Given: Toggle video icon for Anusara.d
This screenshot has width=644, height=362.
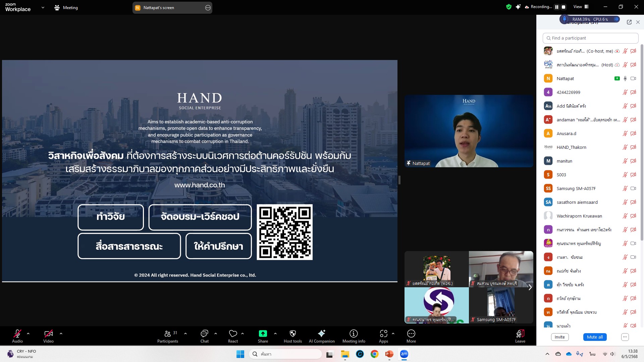Looking at the screenshot, I should click(633, 133).
